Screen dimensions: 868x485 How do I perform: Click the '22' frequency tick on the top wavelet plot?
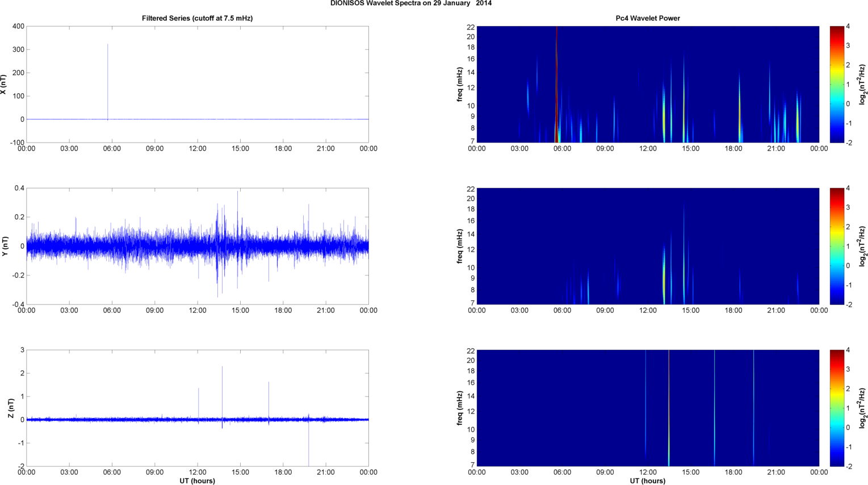click(471, 27)
